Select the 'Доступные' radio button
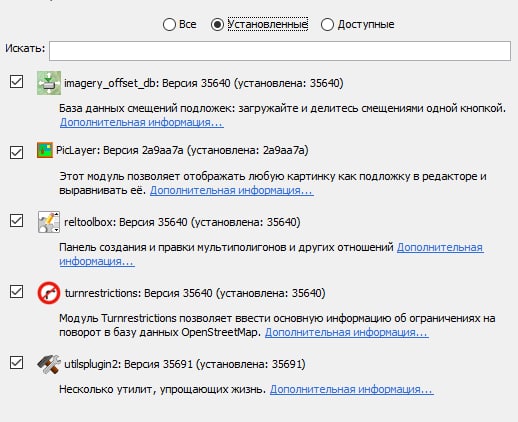 pos(327,24)
